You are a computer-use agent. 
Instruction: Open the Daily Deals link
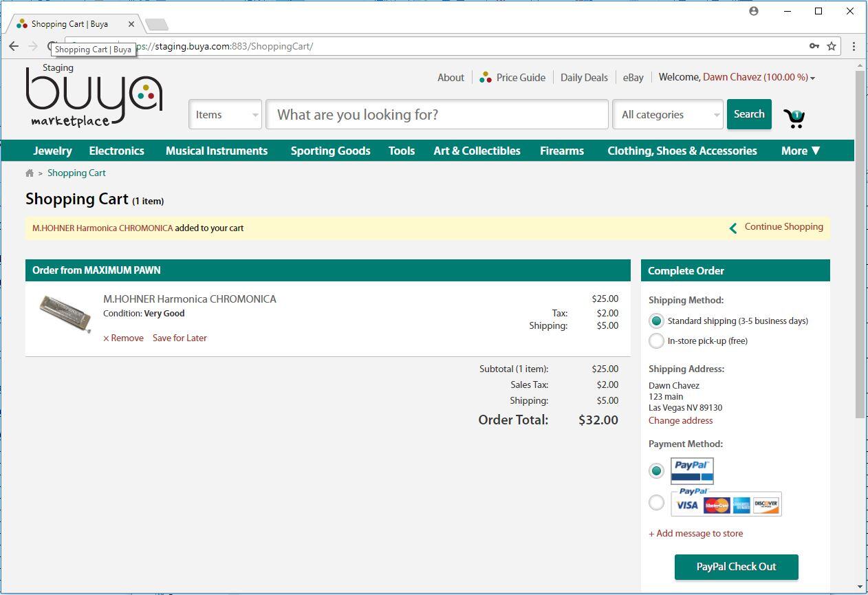[x=584, y=78]
